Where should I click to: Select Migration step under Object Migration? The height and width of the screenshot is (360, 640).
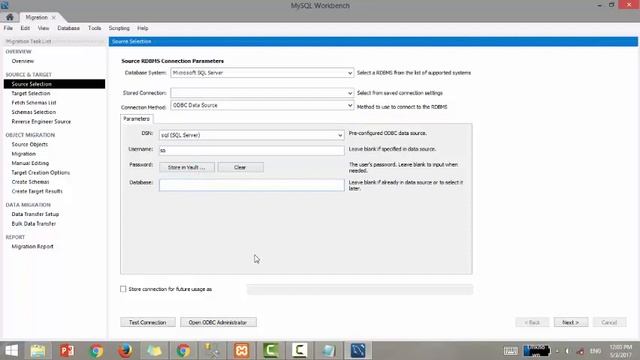click(24, 154)
